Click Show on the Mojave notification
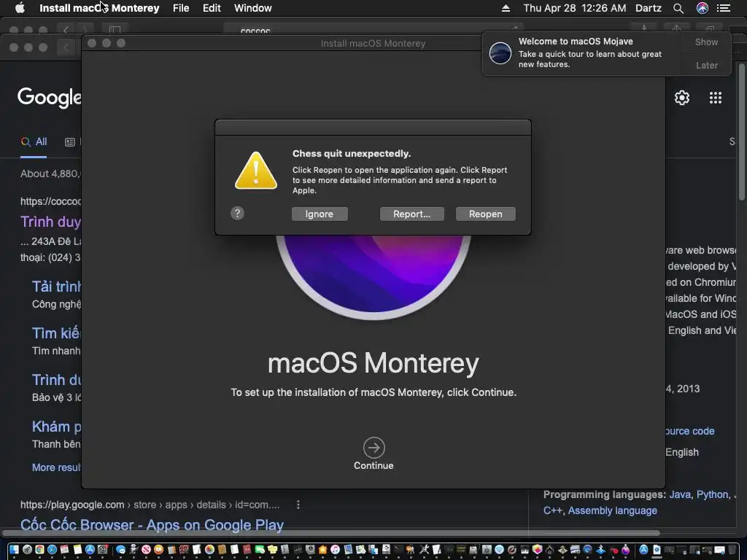 tap(706, 42)
